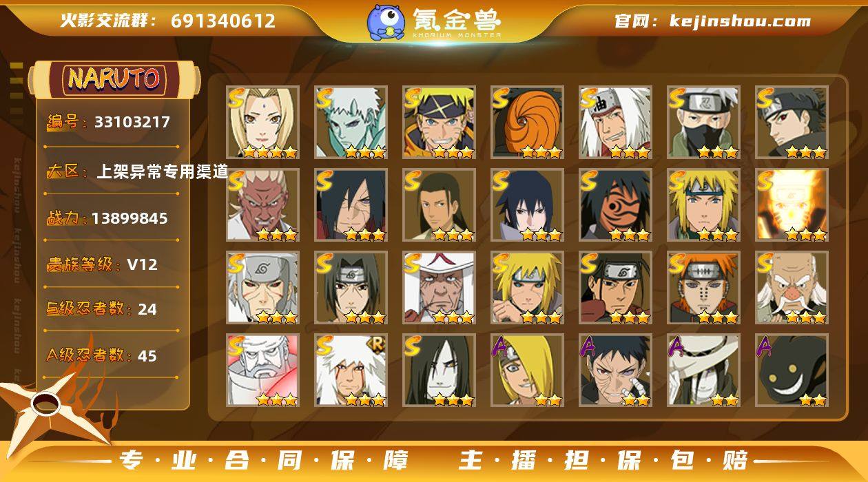Screen dimensions: 868x482
Task: Select the blonde Tsunade ninja portrait
Action: (262, 122)
